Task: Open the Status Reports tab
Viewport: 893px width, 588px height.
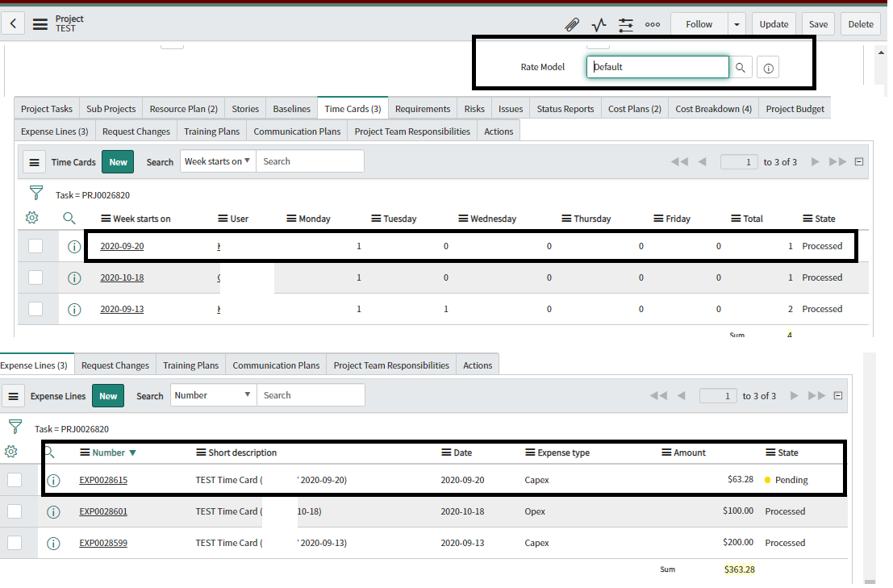Action: [x=565, y=109]
